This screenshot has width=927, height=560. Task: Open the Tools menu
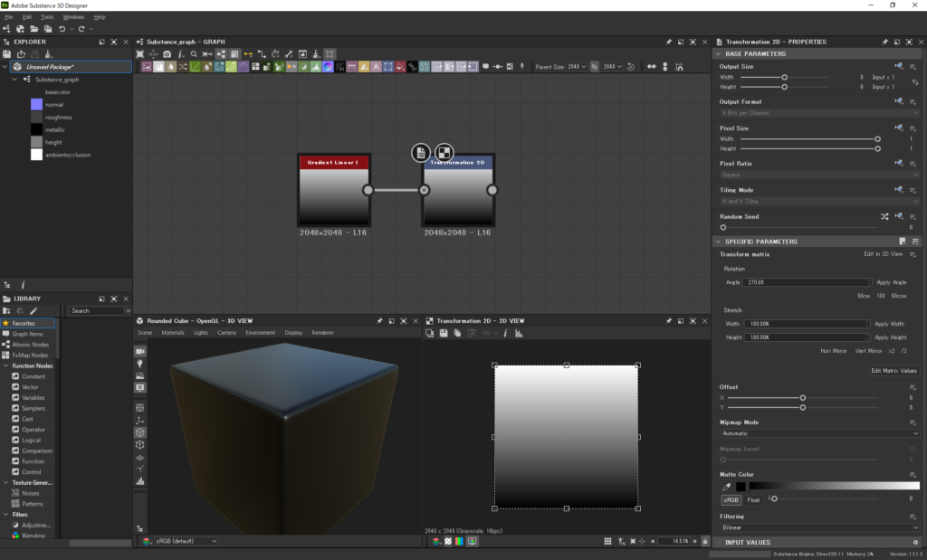pyautogui.click(x=47, y=17)
